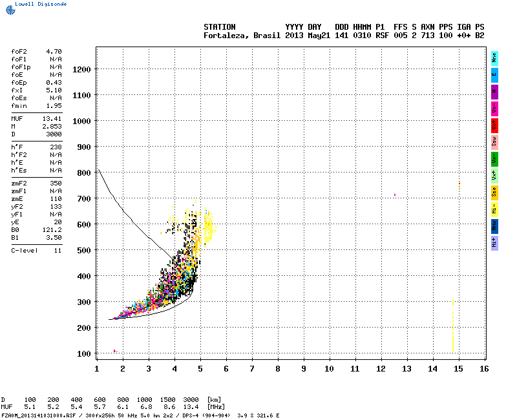Click the AXN value 713
This screenshot has width=517, height=420.
point(428,36)
